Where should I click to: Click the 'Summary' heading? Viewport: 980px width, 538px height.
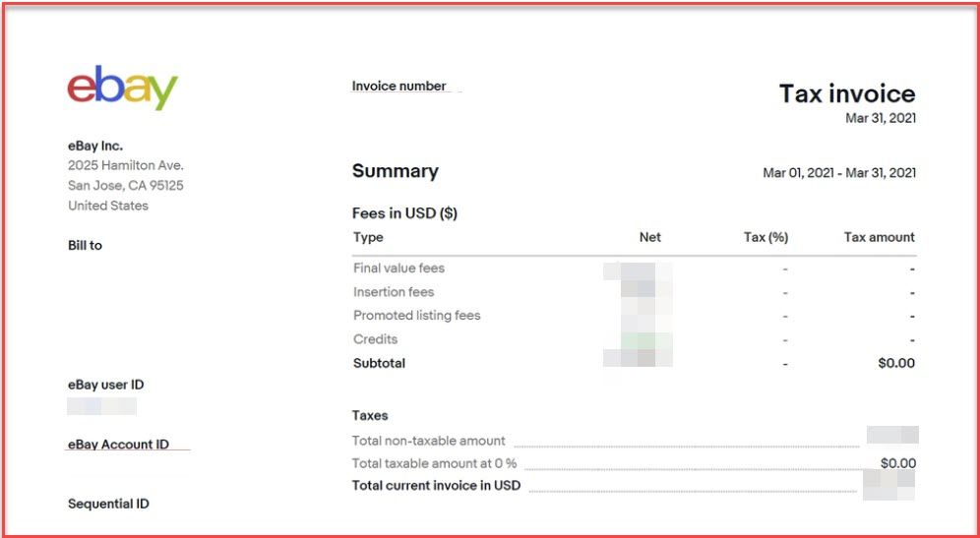pos(395,171)
